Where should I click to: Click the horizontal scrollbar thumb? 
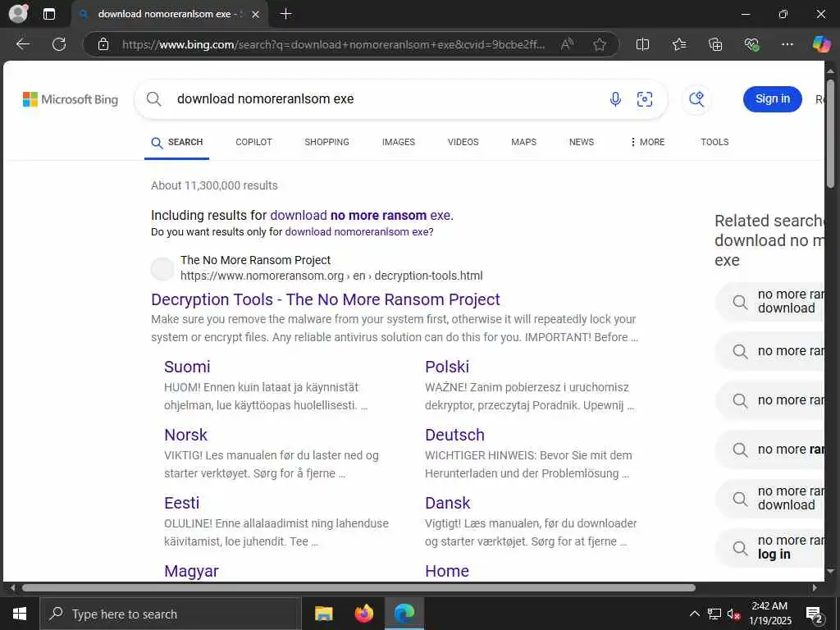(x=358, y=587)
